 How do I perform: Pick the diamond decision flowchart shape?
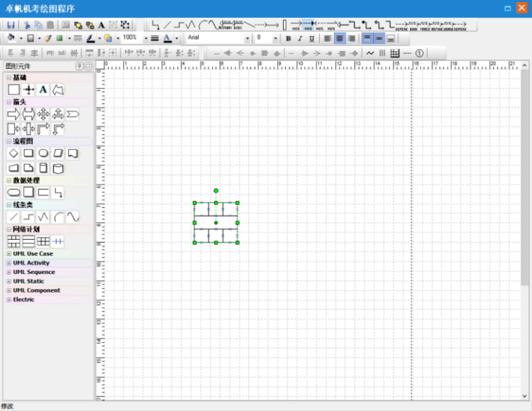(x=13, y=153)
